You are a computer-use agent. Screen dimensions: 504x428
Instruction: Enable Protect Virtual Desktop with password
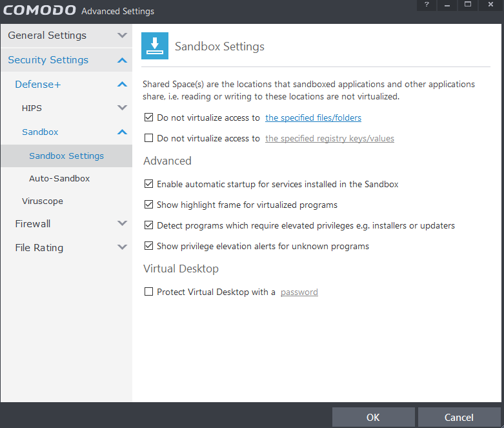149,292
